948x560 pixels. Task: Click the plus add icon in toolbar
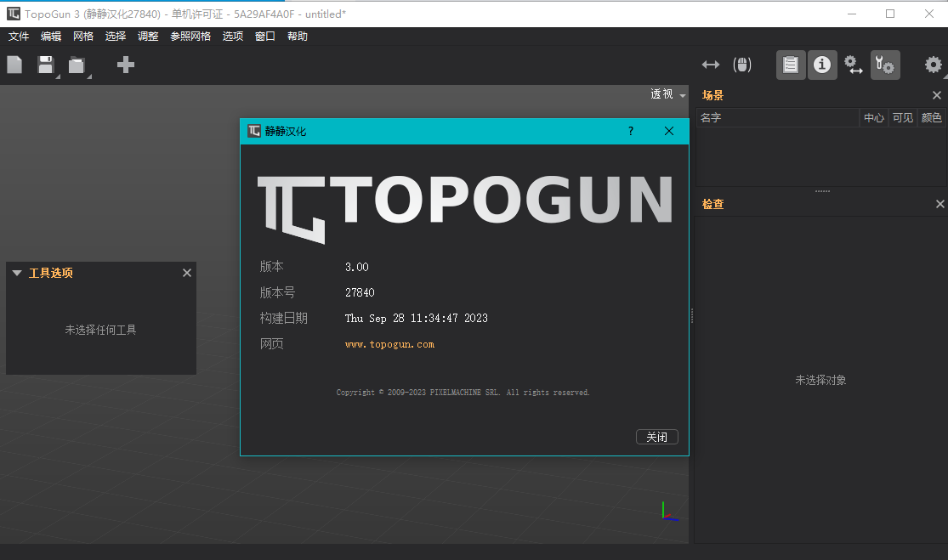[126, 65]
